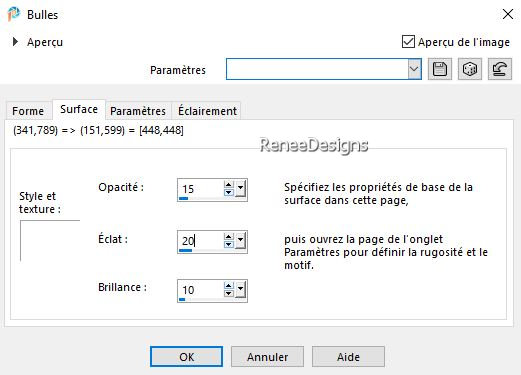This screenshot has width=521, height=375.
Task: Decrease Brillance with down spinner arrow
Action: (228, 293)
